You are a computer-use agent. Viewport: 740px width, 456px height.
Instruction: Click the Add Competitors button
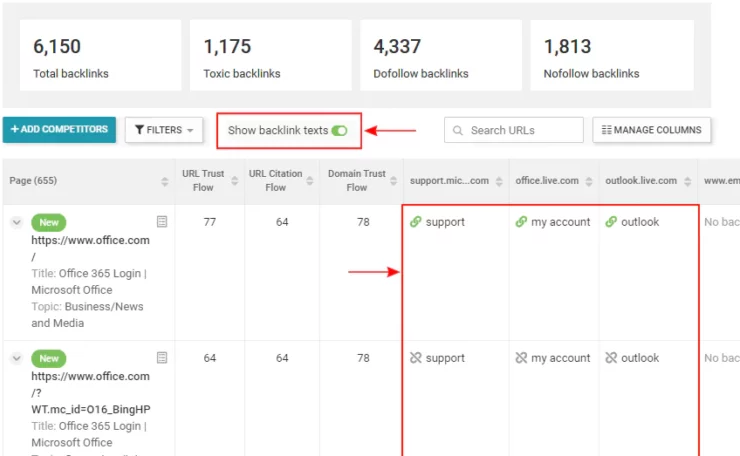(59, 130)
